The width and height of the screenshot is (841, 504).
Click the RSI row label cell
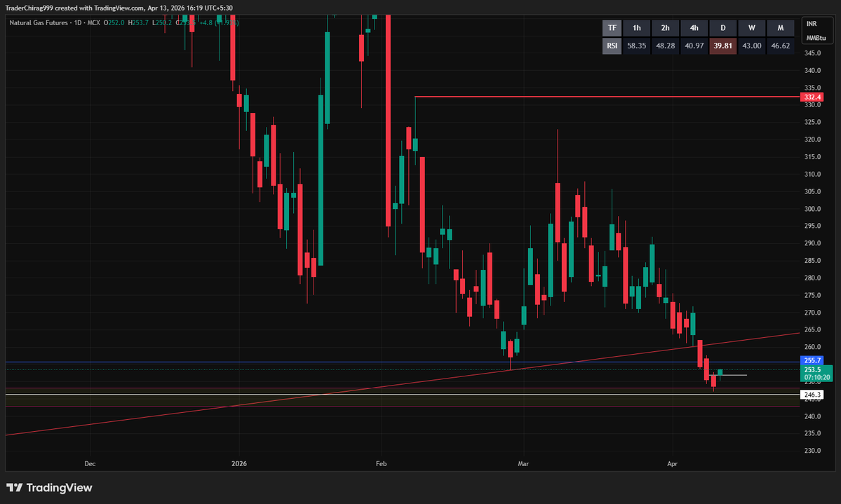pyautogui.click(x=611, y=45)
